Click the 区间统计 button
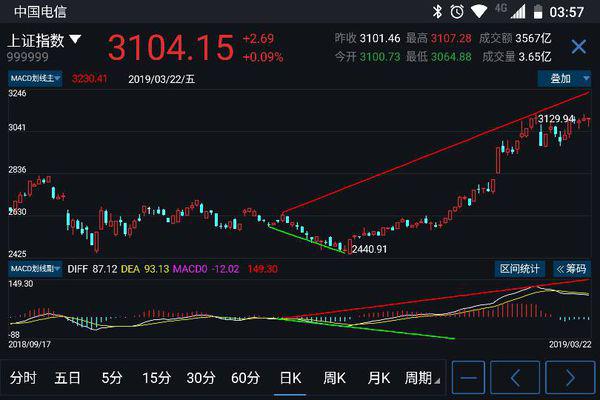Screen dimensions: 600x400 click(521, 268)
